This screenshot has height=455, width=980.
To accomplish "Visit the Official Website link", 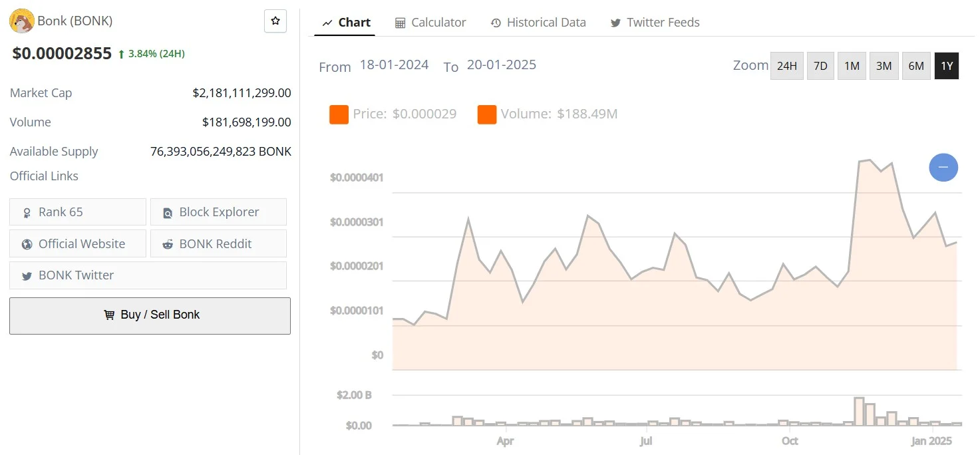I will 78,243.
